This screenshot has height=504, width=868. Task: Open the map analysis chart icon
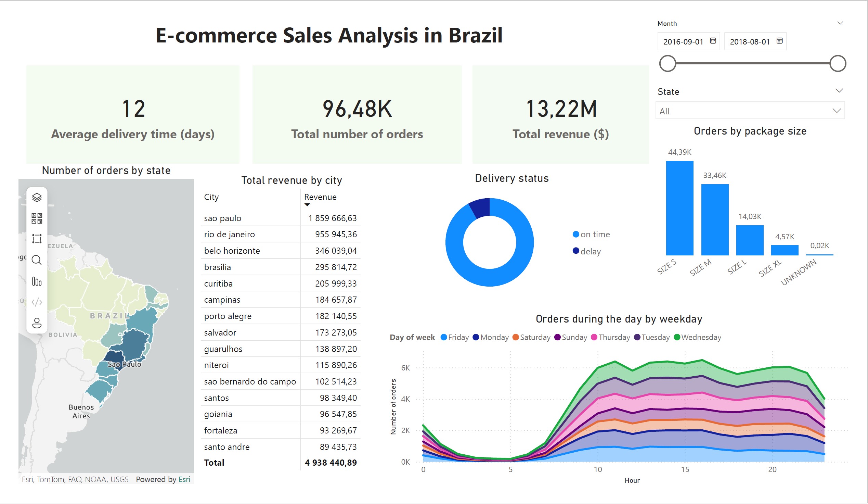[x=37, y=282]
